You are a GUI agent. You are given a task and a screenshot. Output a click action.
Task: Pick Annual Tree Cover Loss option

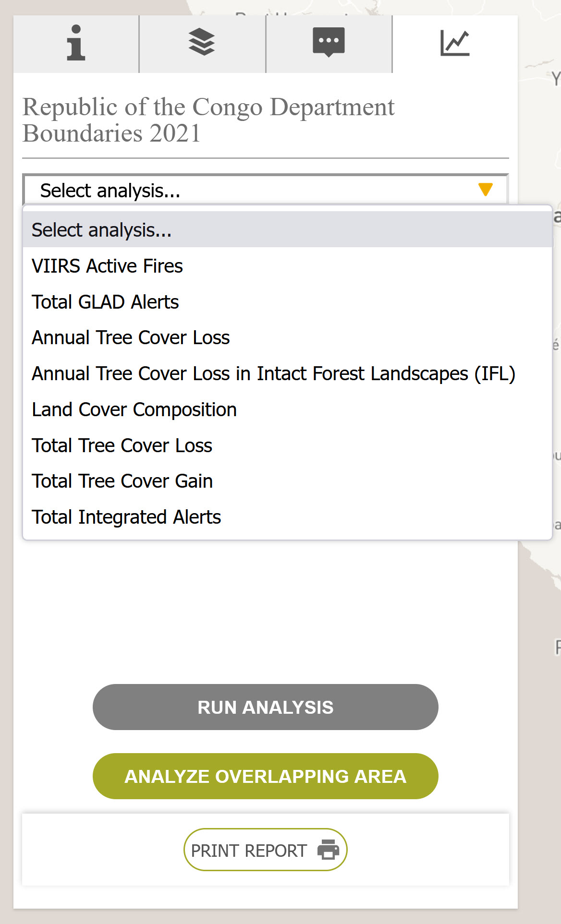point(131,338)
